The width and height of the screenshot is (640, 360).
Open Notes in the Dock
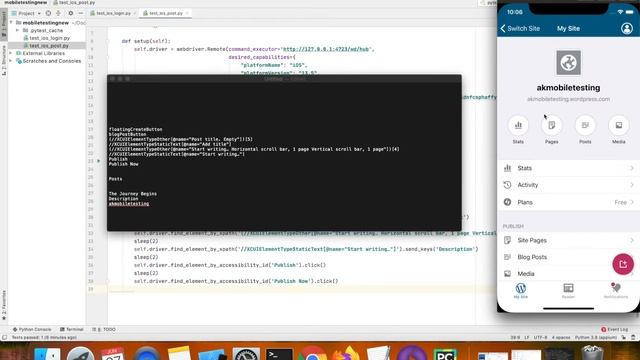pyautogui.click(x=180, y=353)
